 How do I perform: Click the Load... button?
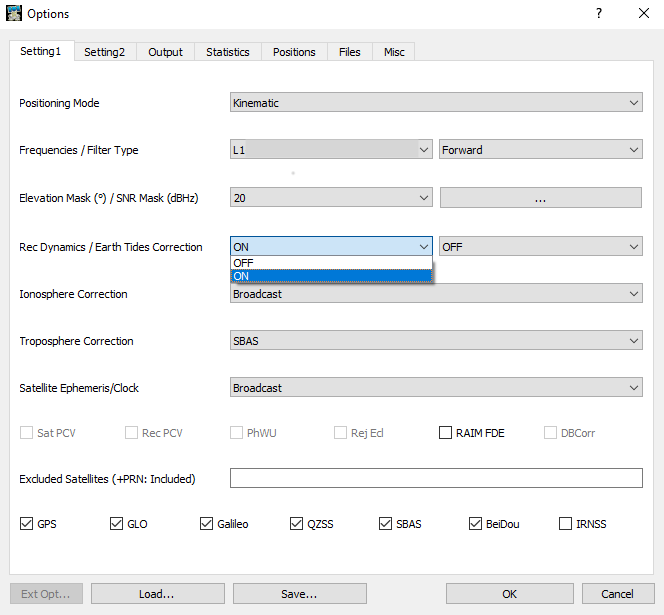(158, 594)
